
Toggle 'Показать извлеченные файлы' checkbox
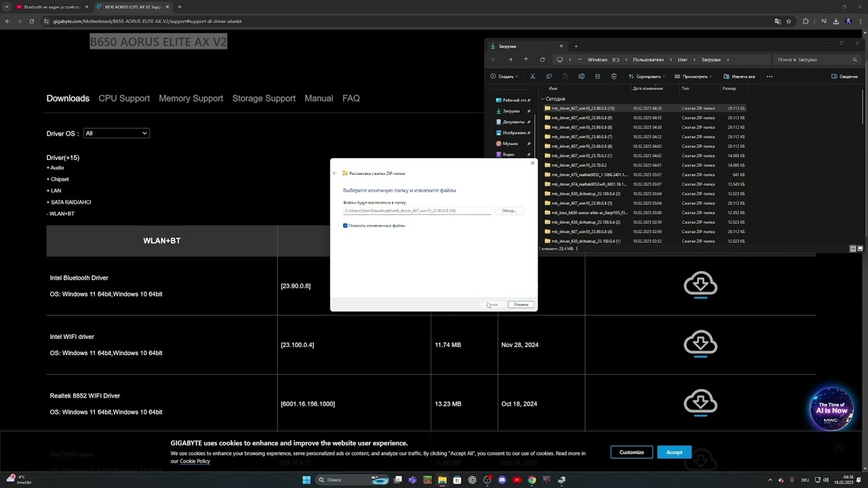[345, 226]
